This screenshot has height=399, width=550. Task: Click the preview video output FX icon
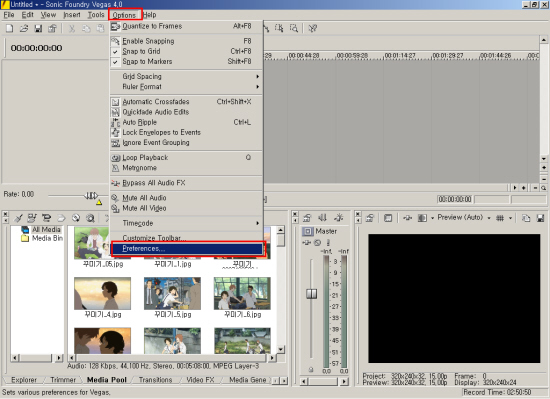point(407,218)
